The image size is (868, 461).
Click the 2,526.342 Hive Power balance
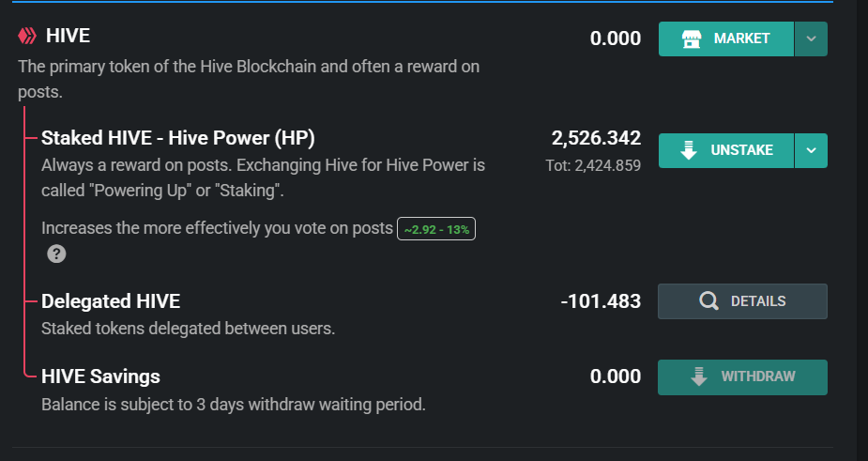(x=596, y=138)
